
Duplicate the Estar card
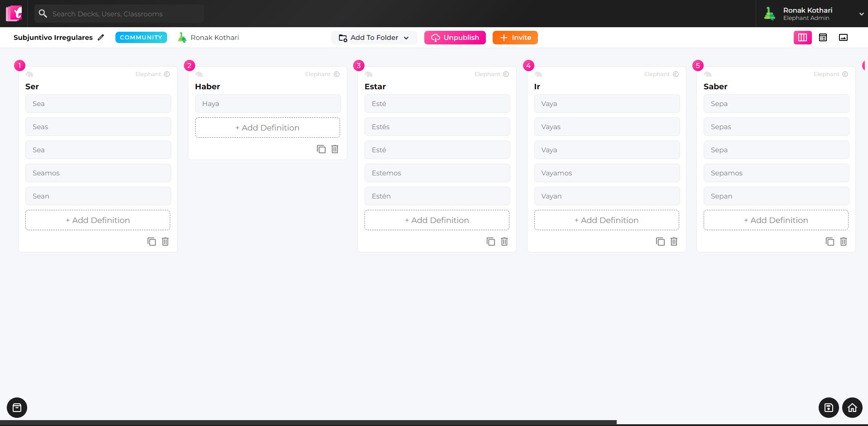[491, 242]
